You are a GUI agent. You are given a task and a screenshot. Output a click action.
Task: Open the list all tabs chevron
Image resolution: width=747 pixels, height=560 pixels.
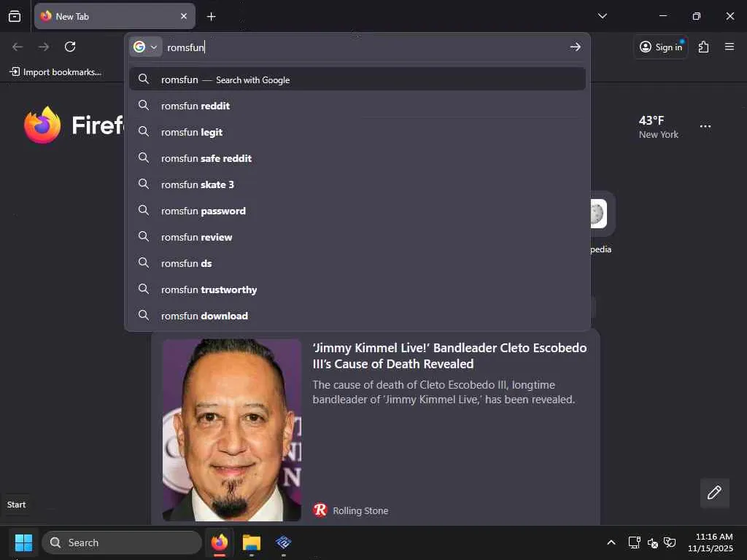(x=602, y=16)
